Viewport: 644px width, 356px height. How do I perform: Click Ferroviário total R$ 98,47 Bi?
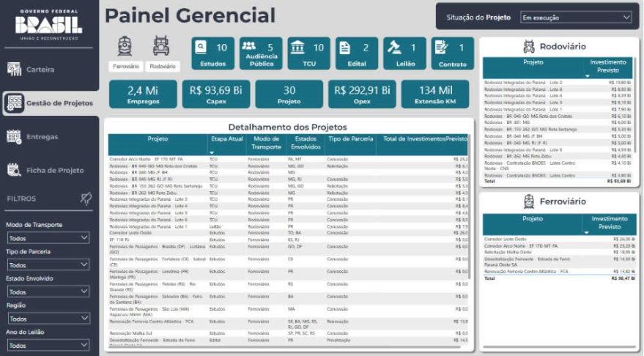(x=623, y=278)
